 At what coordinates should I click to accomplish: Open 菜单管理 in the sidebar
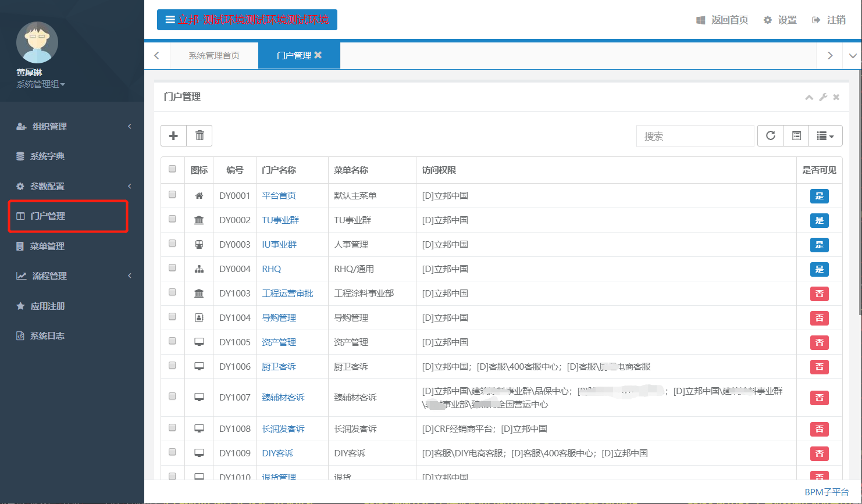(48, 246)
